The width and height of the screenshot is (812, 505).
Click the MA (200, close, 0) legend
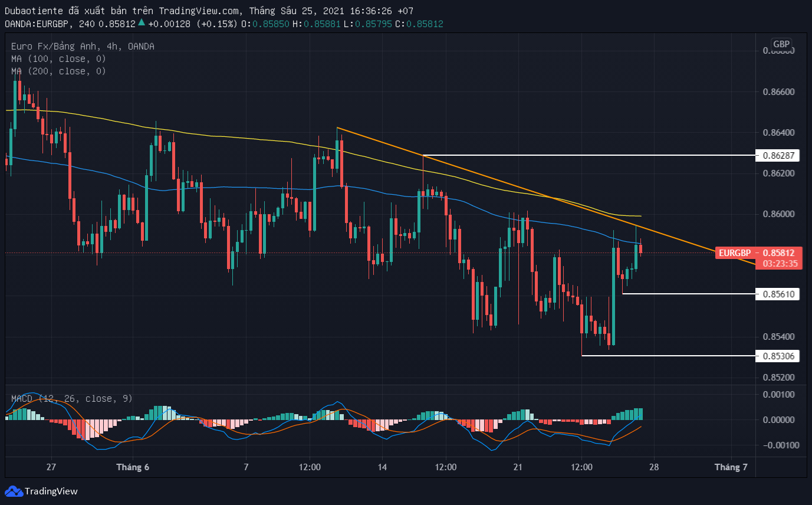[58, 71]
